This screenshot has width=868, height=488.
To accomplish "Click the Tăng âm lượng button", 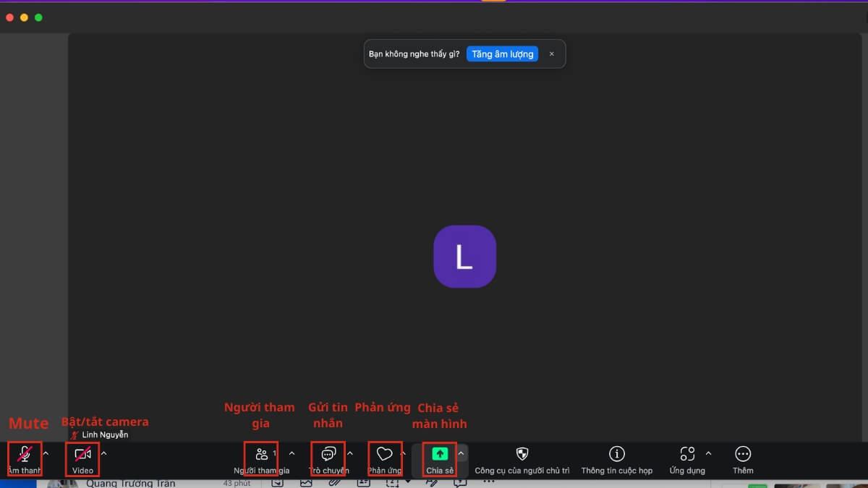I will point(502,54).
